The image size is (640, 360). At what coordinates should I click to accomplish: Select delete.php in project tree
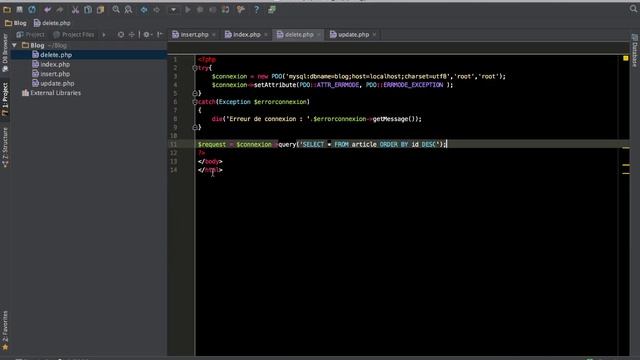52,55
